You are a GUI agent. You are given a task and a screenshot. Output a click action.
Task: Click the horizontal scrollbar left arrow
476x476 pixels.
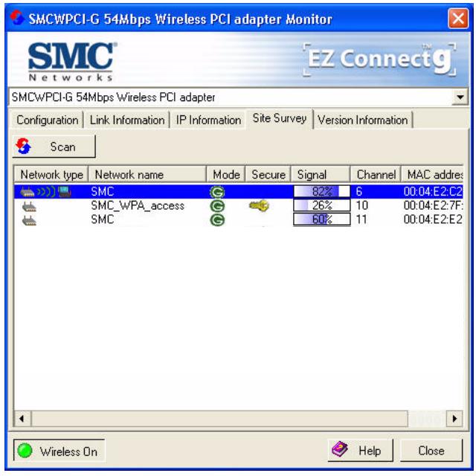point(22,419)
